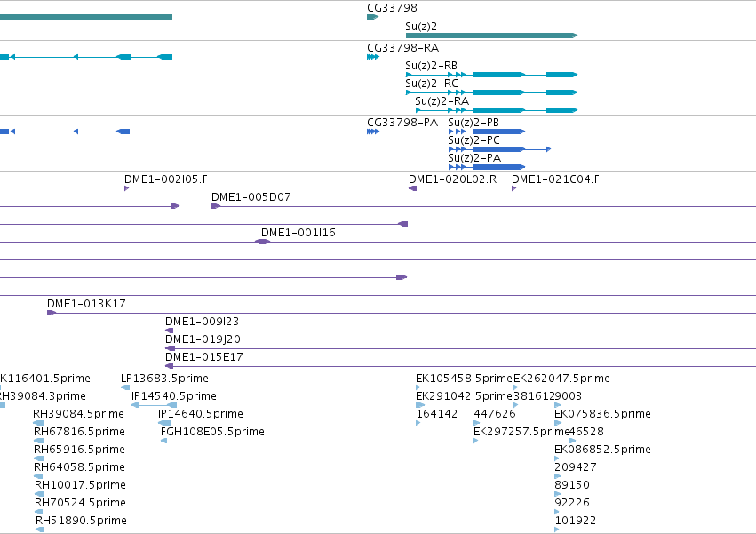Image resolution: width=756 pixels, height=534 pixels.
Task: Select EST label IP14640.5prime
Action: coord(201,414)
